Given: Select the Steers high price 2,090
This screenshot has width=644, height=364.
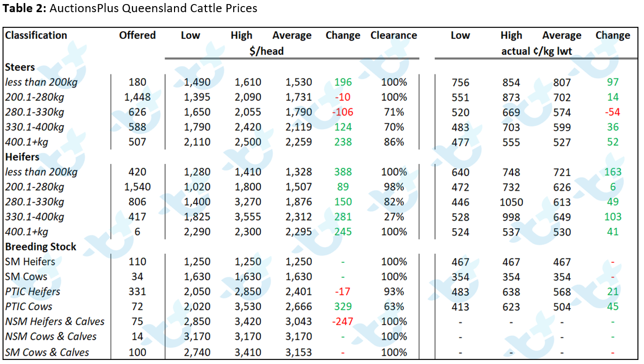Looking at the screenshot, I should click(x=248, y=97).
